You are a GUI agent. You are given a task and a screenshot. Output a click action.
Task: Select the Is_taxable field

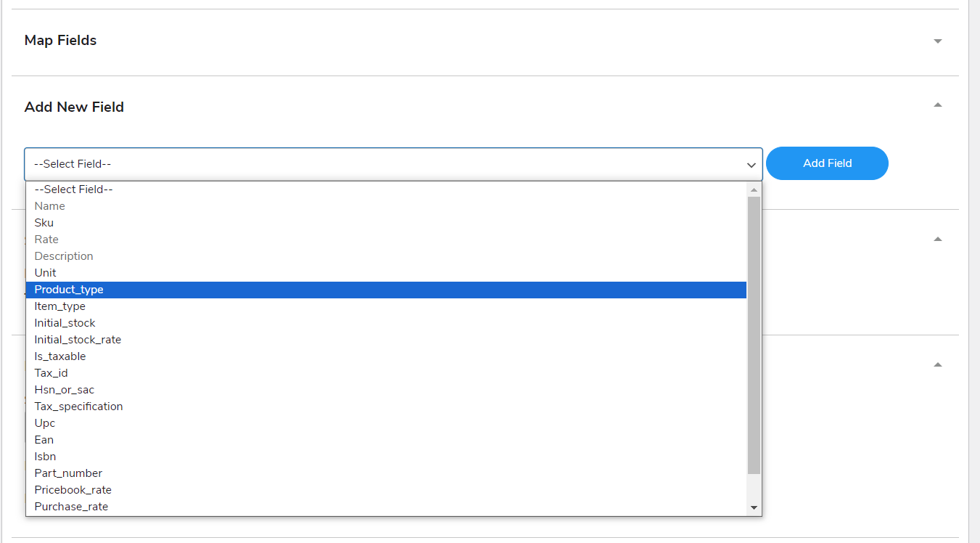pos(59,356)
